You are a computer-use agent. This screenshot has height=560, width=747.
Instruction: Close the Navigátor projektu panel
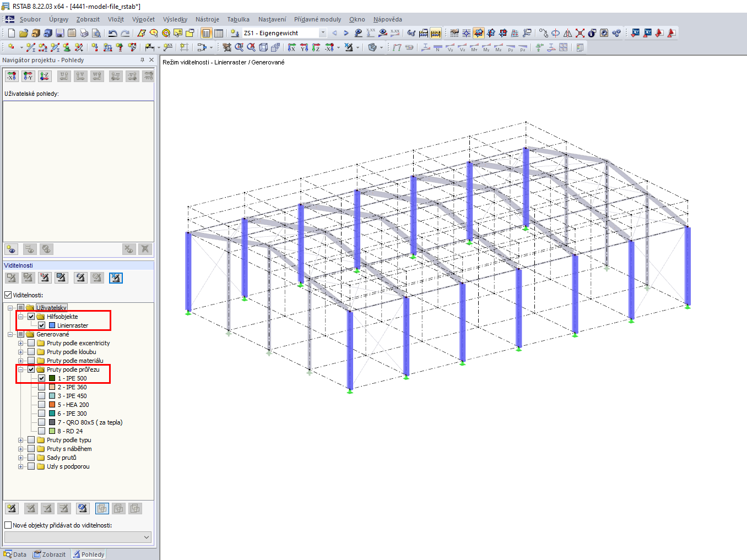151,60
